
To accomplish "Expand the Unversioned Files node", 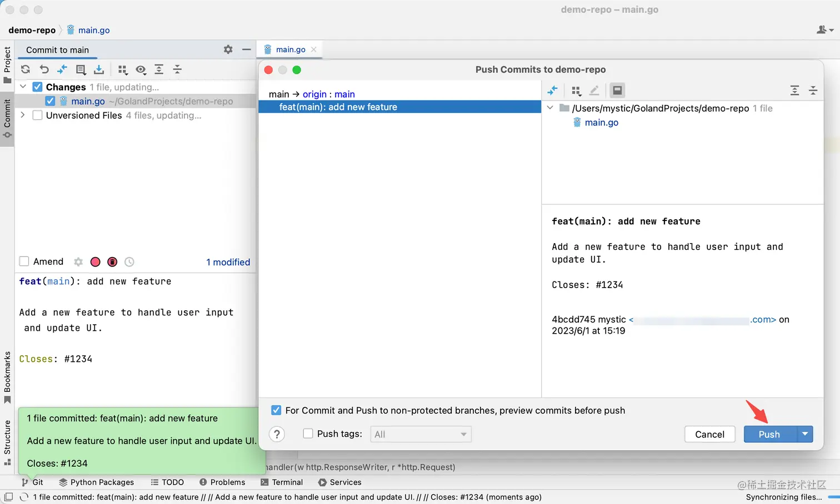I will [x=23, y=115].
